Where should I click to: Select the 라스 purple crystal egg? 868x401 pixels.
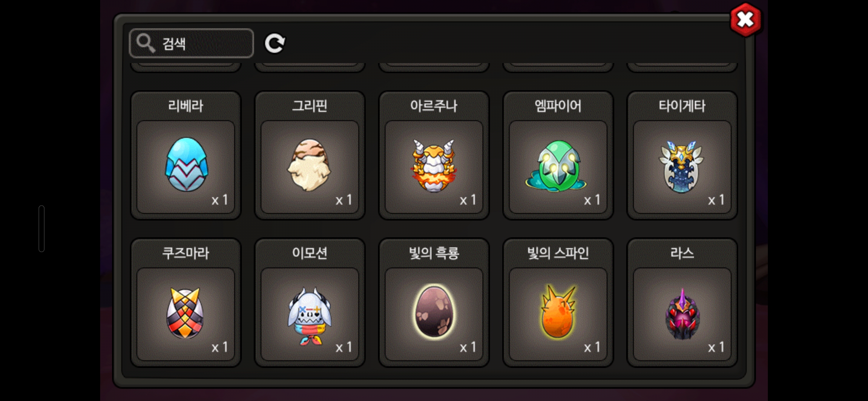[682, 314]
